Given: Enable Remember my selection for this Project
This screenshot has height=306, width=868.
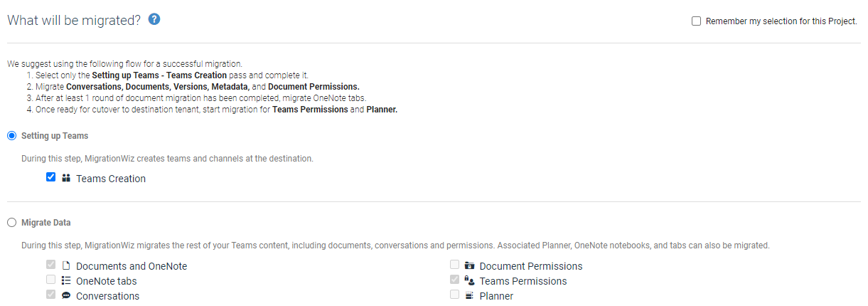Looking at the screenshot, I should (x=697, y=21).
